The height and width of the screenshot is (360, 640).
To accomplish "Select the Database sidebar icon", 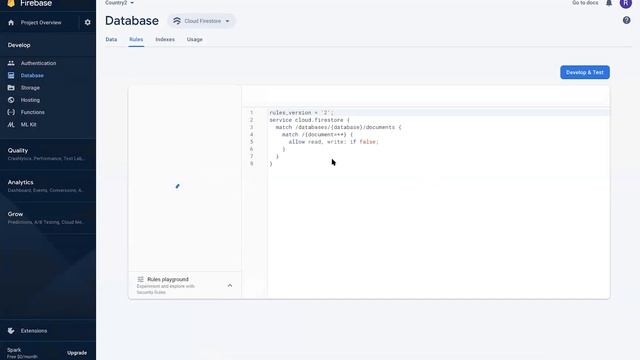I will tap(11, 76).
